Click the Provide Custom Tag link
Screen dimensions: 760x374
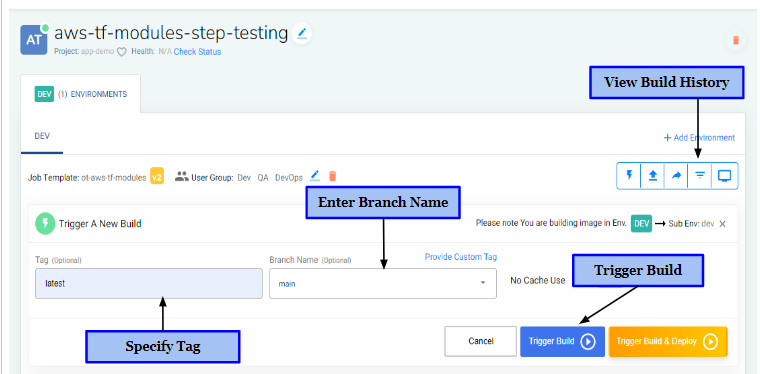pos(461,257)
